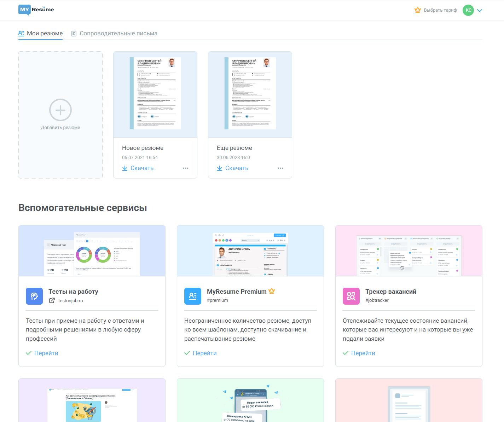Click the green KC user avatar
The width and height of the screenshot is (504, 422).
pyautogui.click(x=468, y=10)
